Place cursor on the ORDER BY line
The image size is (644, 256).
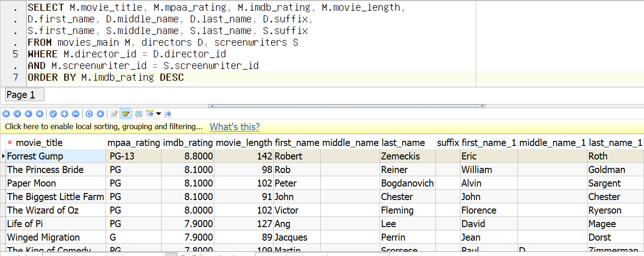(x=106, y=77)
